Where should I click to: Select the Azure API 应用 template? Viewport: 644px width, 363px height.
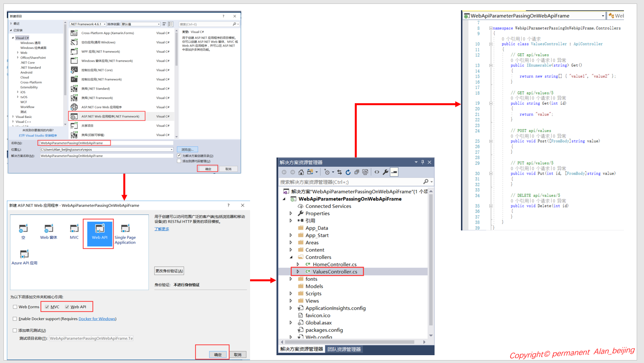(24, 258)
